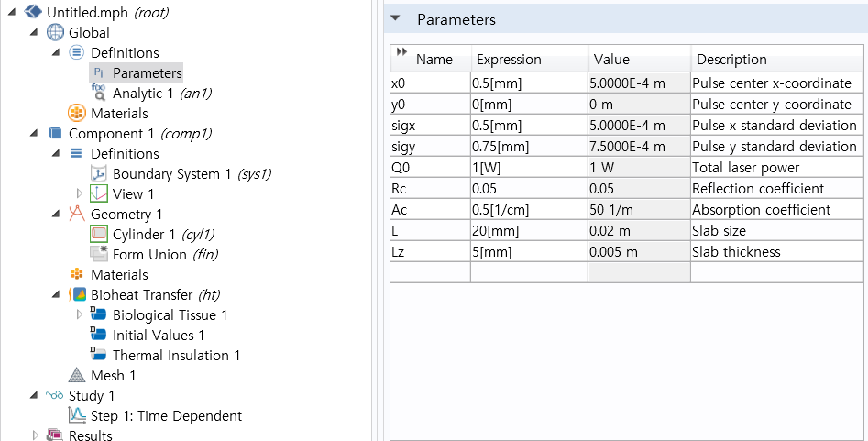Click the Q0 expression cell 1[W]

click(x=528, y=168)
